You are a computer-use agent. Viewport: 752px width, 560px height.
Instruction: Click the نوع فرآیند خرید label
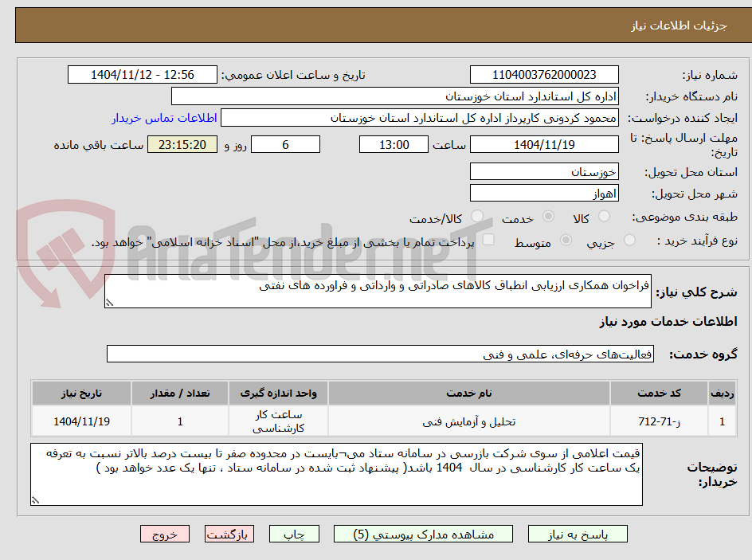pyautogui.click(x=697, y=241)
